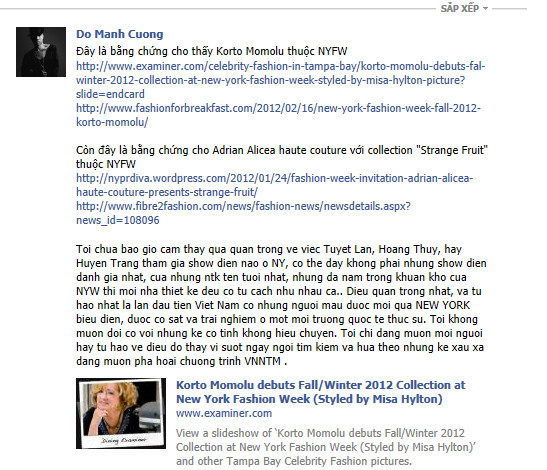Open the examiner.com Korto Momolu article URL

[x=280, y=80]
